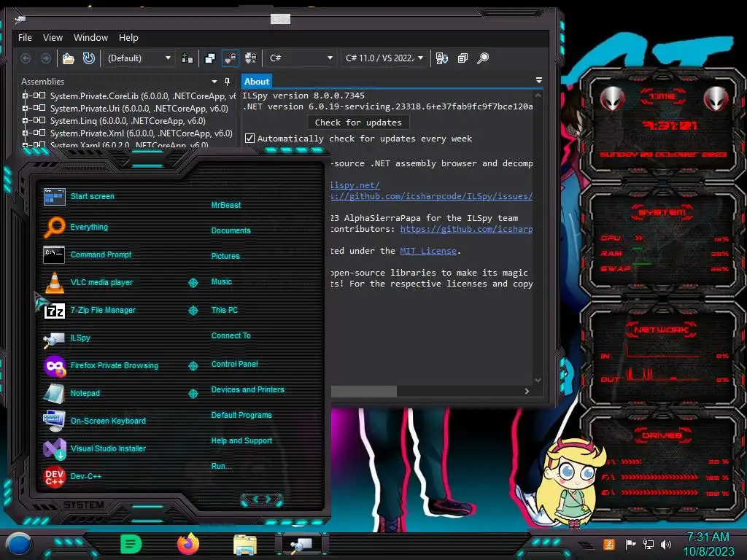This screenshot has height=560, width=747.
Task: Click the horizontal scrollbar in About pane
Action: click(x=364, y=391)
